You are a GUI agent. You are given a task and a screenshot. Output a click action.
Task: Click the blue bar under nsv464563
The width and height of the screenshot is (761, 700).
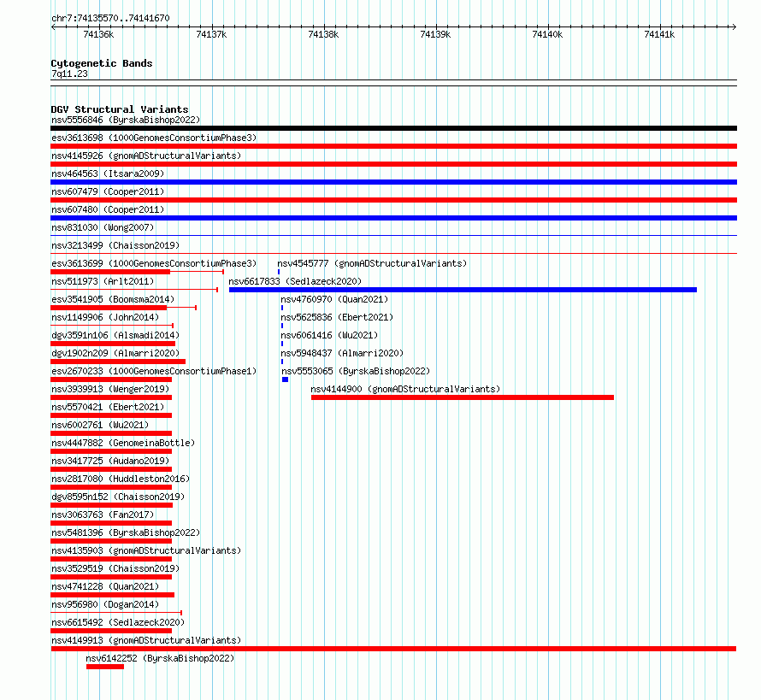pos(393,182)
